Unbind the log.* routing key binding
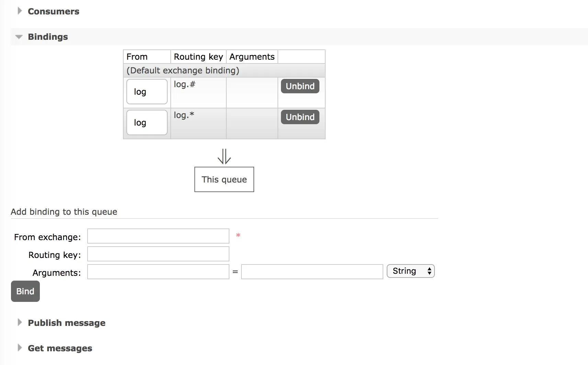 (300, 117)
